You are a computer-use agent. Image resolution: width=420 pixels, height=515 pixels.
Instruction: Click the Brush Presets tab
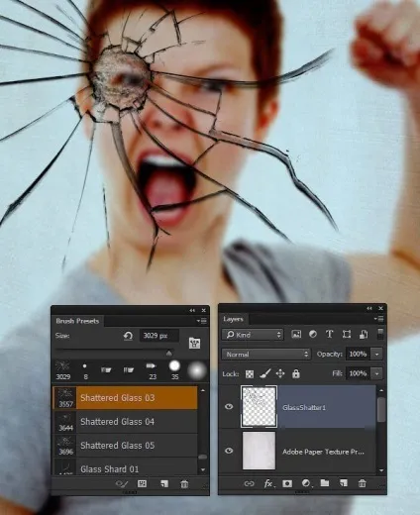(77, 321)
